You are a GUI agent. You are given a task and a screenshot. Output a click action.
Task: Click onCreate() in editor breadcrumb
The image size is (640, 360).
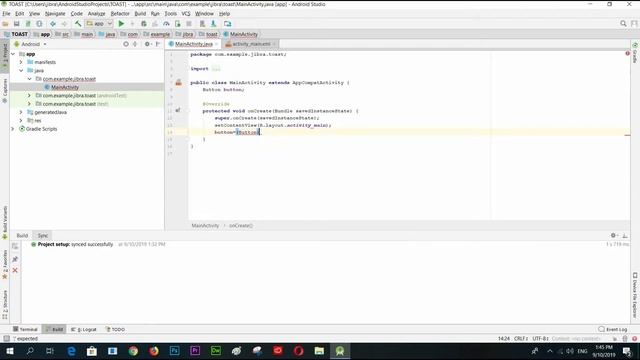click(241, 226)
